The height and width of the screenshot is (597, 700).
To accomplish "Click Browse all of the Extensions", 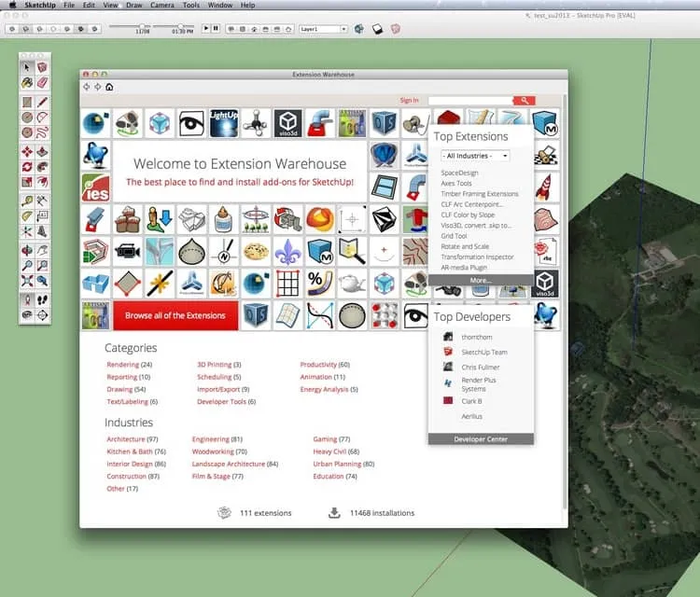I will pos(175,315).
